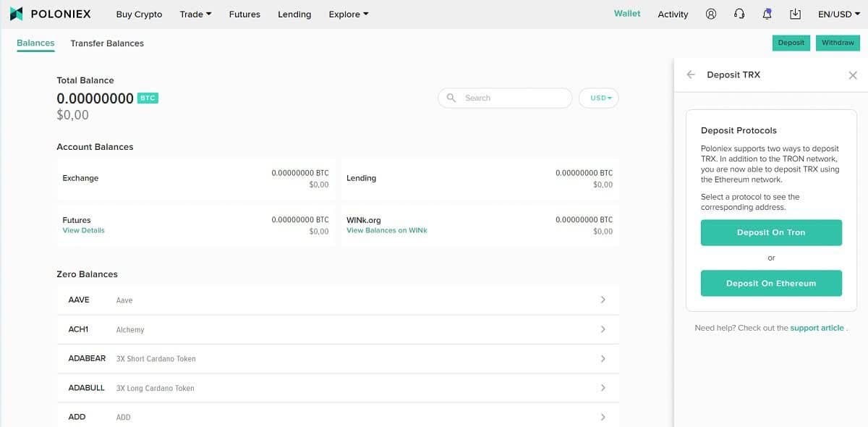Open the Explore dropdown menu
This screenshot has width=868, height=427.
(x=348, y=14)
